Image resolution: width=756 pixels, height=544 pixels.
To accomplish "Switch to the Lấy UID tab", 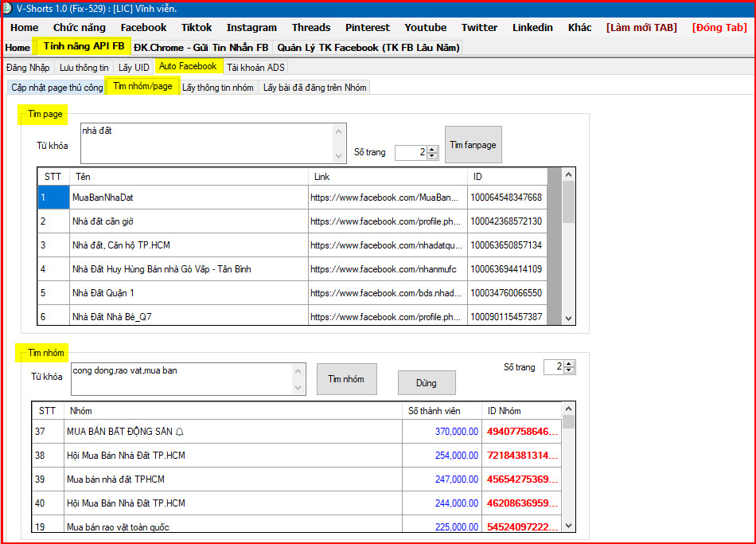I will click(132, 67).
